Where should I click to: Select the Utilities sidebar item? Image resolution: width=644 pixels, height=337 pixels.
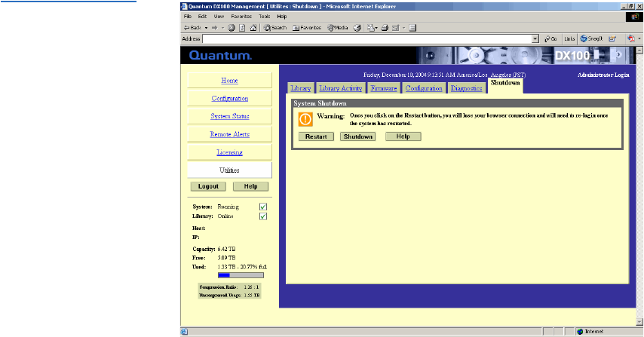(x=229, y=170)
